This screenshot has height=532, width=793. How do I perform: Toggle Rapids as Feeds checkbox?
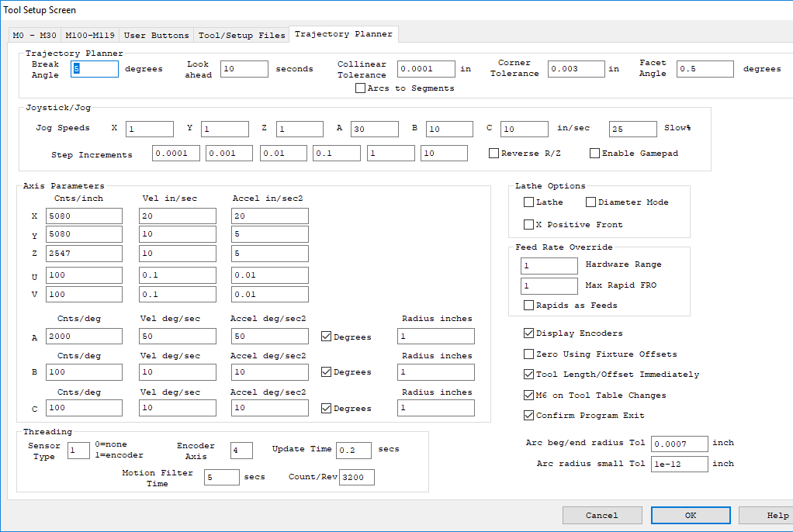click(x=528, y=306)
